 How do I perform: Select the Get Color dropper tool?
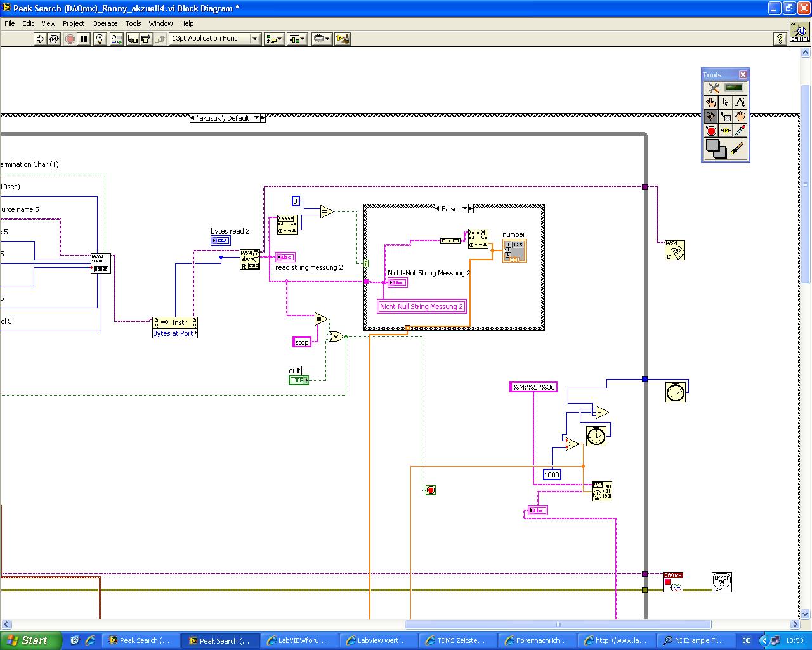point(740,131)
